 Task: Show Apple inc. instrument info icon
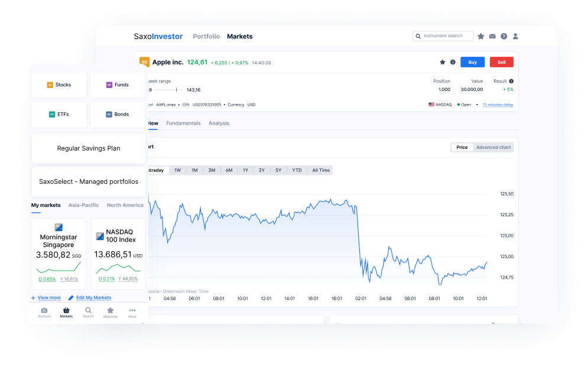click(x=453, y=62)
